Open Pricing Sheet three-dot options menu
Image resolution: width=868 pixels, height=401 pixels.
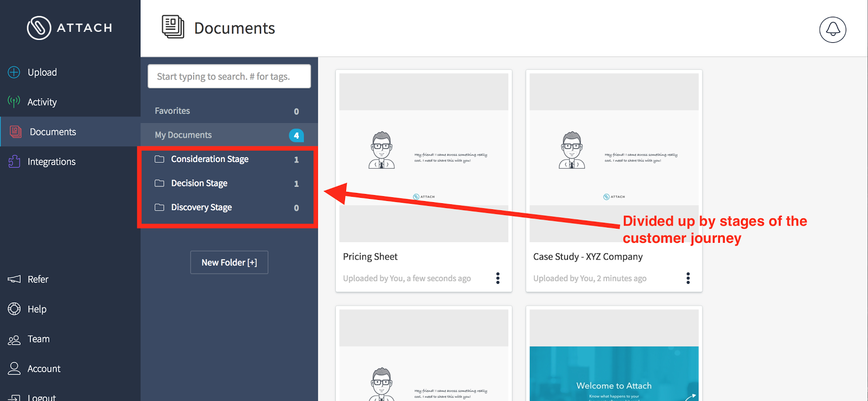(x=497, y=278)
